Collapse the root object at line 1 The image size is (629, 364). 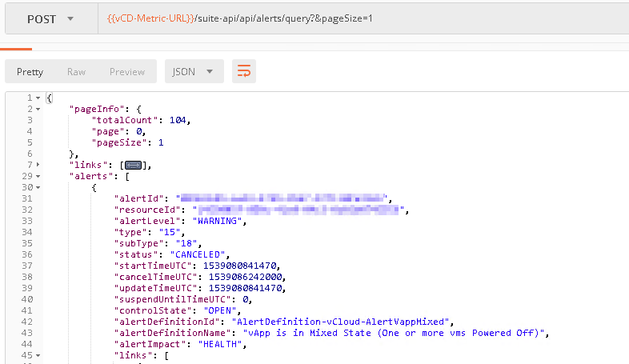(x=38, y=98)
